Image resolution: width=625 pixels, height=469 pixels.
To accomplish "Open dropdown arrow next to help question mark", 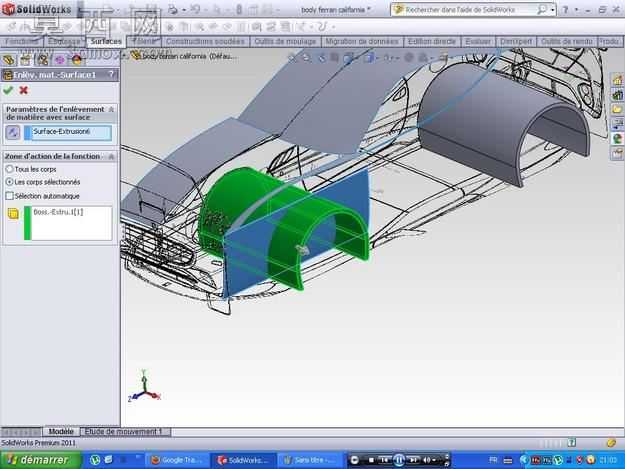I will point(576,10).
